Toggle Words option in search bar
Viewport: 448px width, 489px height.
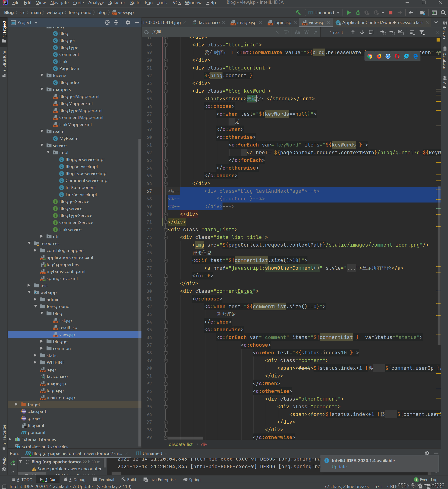click(307, 32)
